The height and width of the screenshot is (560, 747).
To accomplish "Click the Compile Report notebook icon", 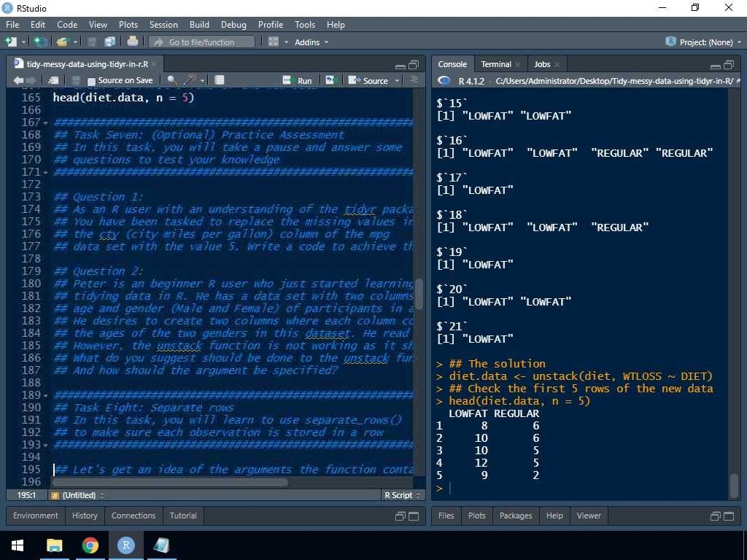I will pos(220,80).
